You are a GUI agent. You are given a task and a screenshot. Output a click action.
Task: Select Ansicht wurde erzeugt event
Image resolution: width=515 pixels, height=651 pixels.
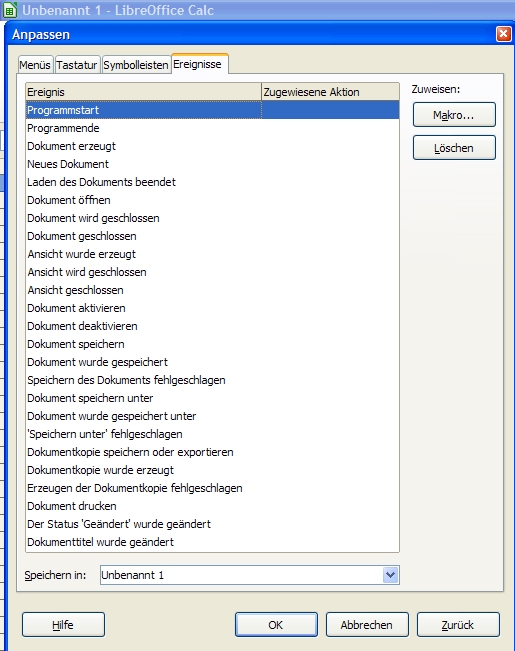tap(212, 254)
